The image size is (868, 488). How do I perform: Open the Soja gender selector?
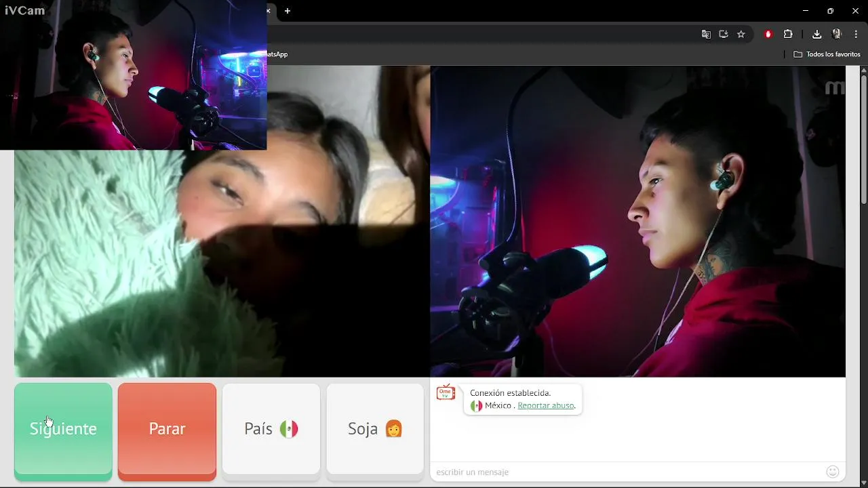pos(375,431)
